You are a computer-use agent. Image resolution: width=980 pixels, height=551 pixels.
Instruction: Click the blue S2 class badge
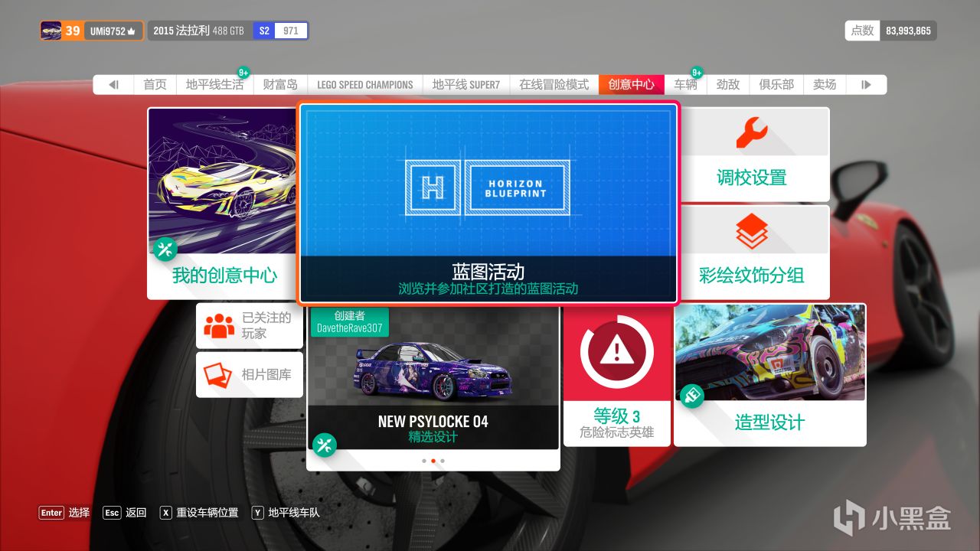coord(264,31)
